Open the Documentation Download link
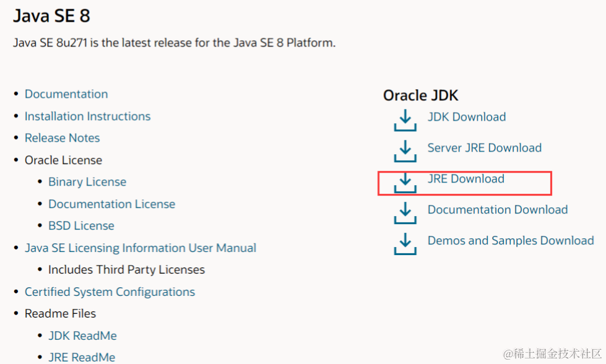Viewport: 606px width, 364px height. [x=498, y=209]
